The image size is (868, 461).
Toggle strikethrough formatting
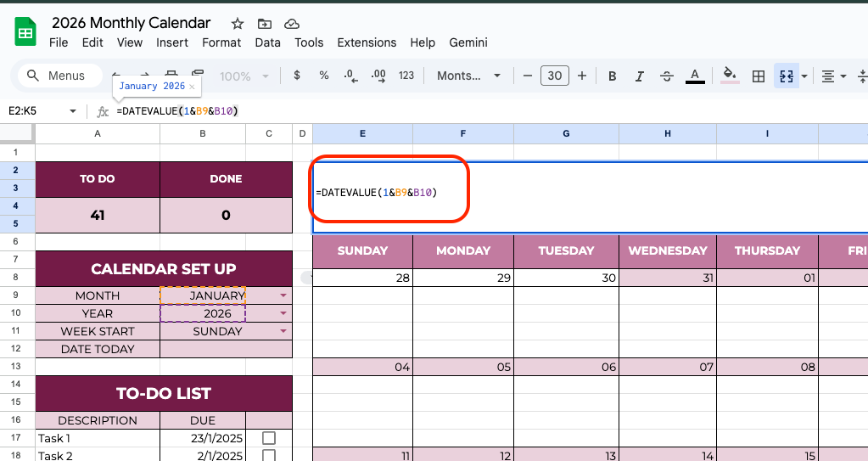[667, 76]
